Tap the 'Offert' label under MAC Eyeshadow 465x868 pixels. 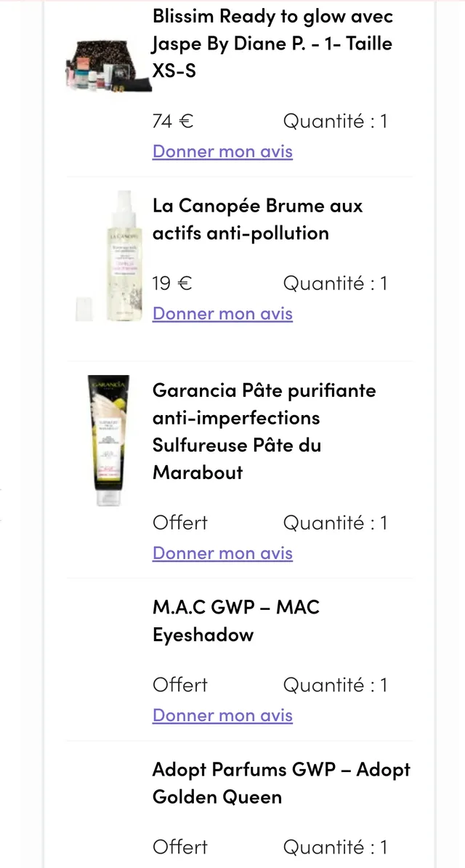[x=180, y=685]
